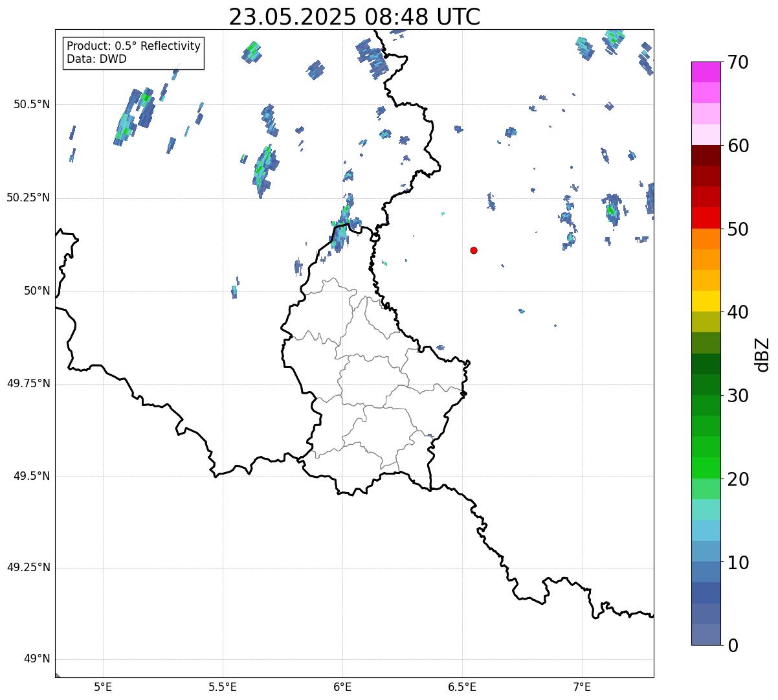Click the bright red colorbar segment above 50 dBZ
Image resolution: width=778 pixels, height=700 pixels.
pyautogui.click(x=706, y=218)
